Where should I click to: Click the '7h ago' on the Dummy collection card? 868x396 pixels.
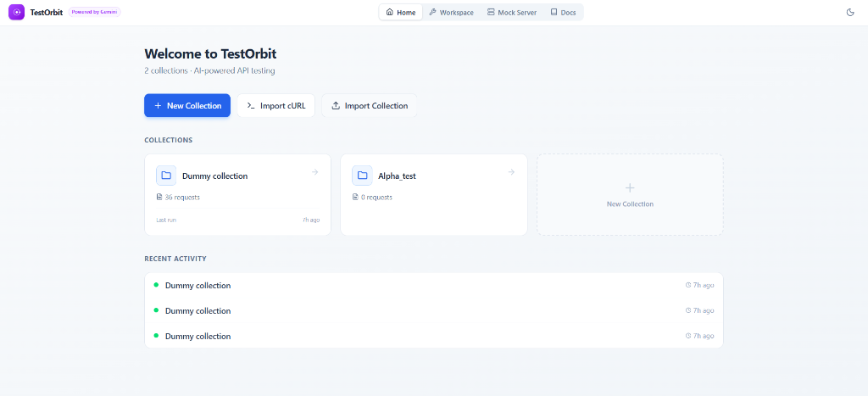click(311, 220)
